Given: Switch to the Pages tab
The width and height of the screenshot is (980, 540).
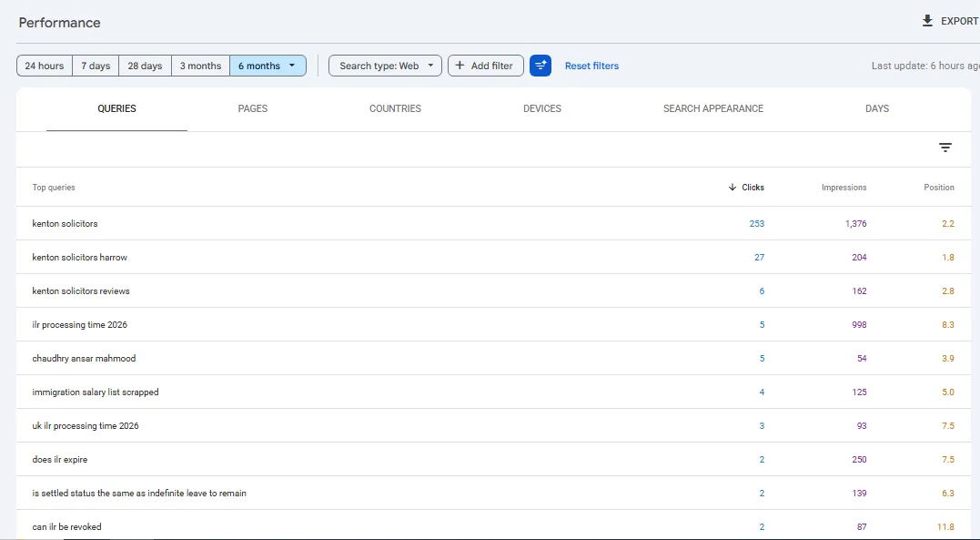Looking at the screenshot, I should (252, 109).
